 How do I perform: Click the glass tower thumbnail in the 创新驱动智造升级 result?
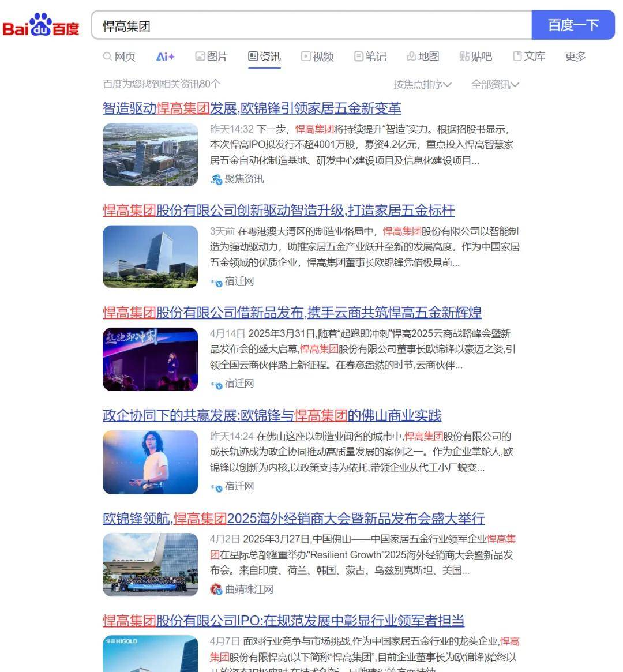tap(151, 257)
